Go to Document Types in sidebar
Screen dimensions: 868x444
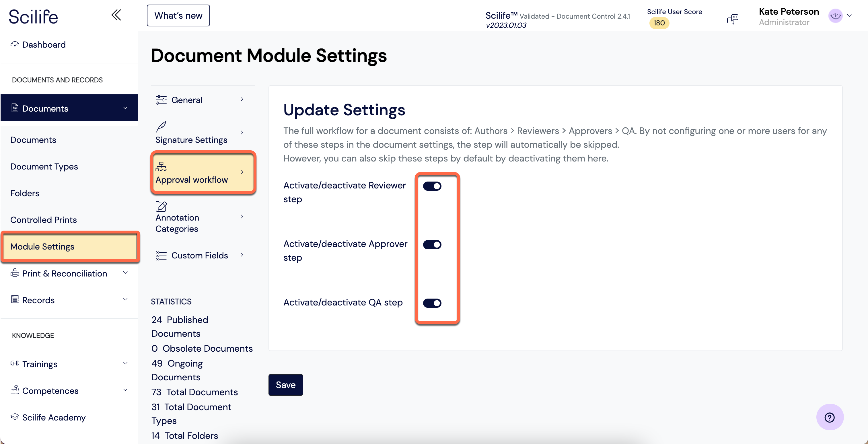(44, 166)
